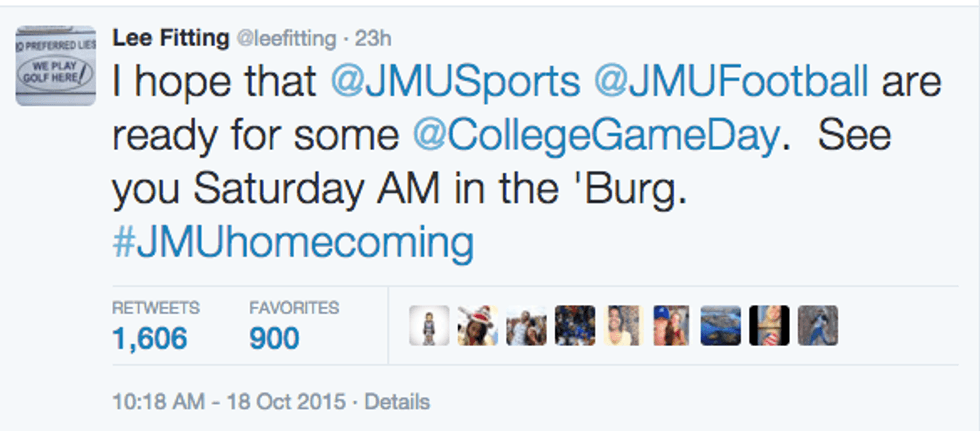Open the avatar with the blue cap couple
Viewport: 980px width, 431px height.
click(672, 326)
